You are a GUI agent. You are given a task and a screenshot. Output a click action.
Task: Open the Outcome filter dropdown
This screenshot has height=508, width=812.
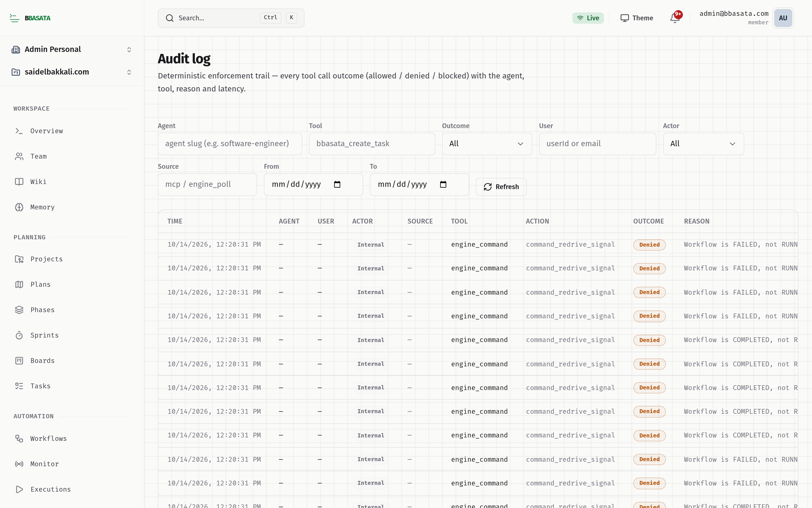[487, 144]
